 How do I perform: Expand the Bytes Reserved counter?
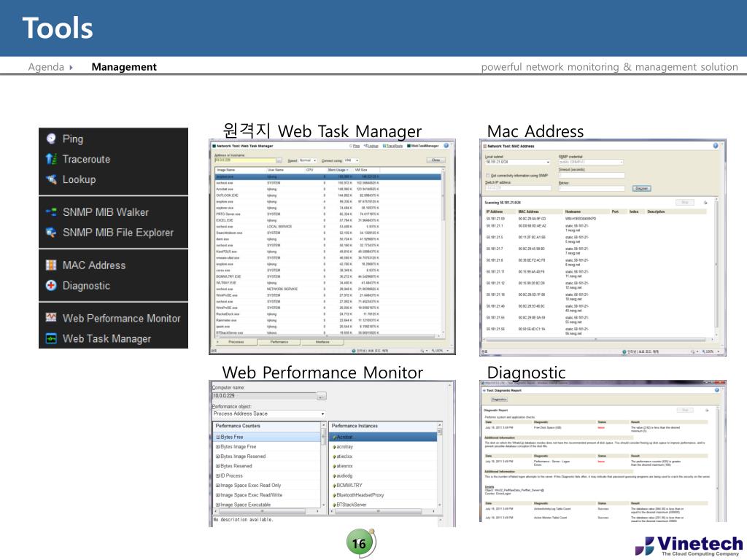tap(218, 466)
